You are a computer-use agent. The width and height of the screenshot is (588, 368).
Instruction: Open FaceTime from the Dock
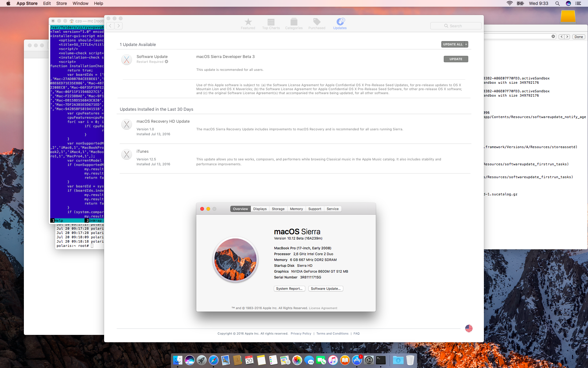321,360
